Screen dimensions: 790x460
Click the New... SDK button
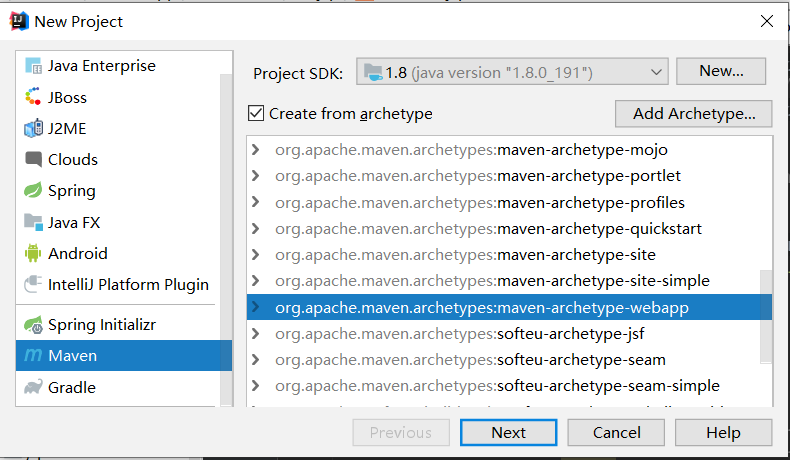[x=721, y=71]
